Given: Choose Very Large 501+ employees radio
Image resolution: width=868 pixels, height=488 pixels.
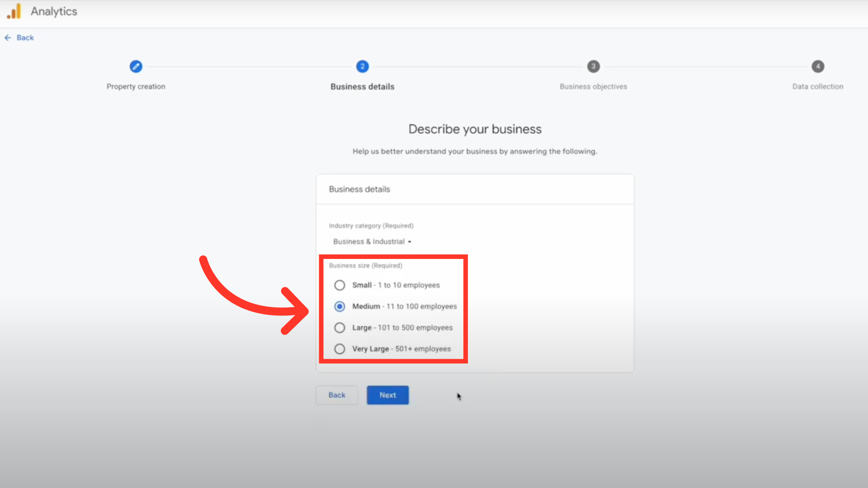Looking at the screenshot, I should [340, 349].
